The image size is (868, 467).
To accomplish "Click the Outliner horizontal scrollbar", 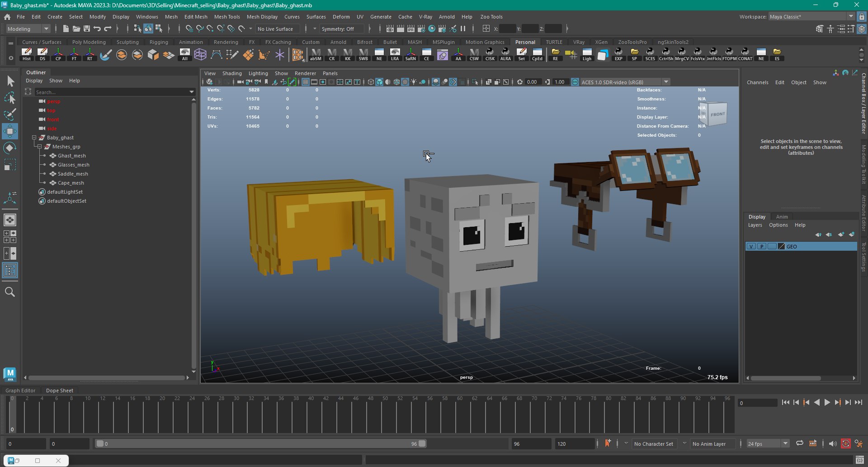I will (107, 377).
